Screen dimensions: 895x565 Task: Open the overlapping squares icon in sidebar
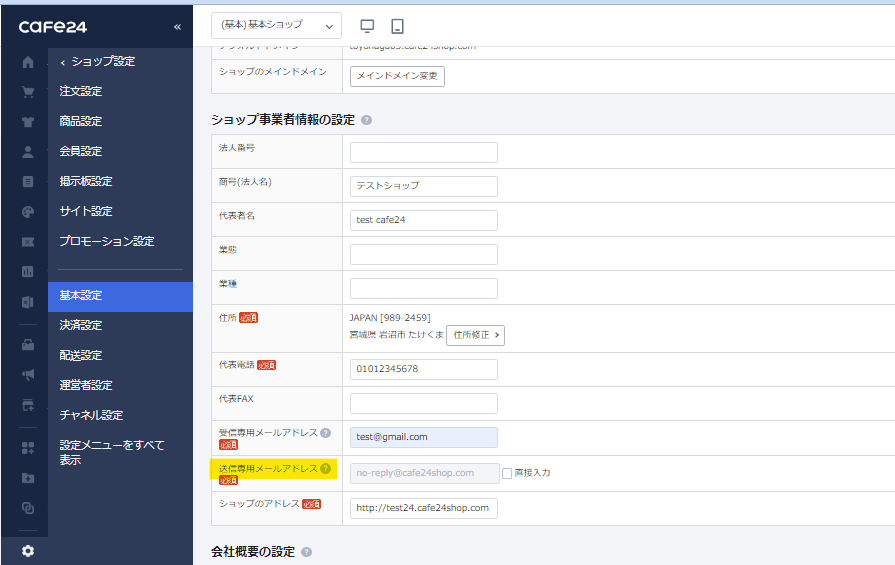pyautogui.click(x=27, y=508)
